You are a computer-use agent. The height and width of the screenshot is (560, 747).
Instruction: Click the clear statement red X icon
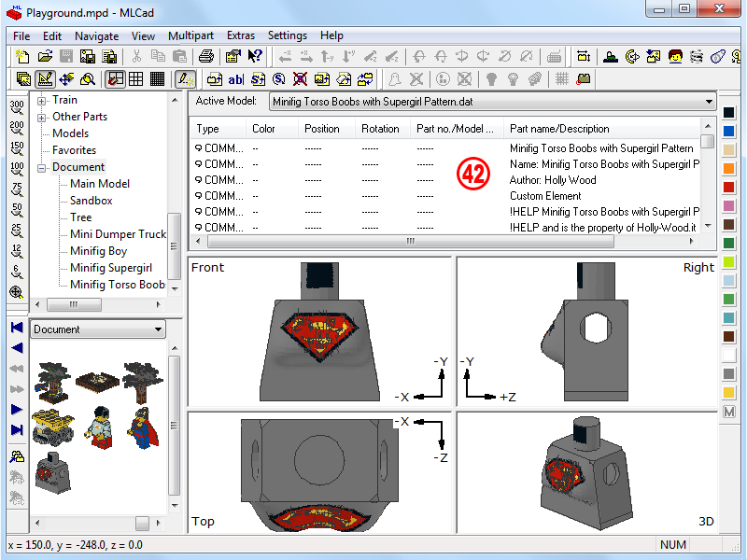[x=300, y=79]
